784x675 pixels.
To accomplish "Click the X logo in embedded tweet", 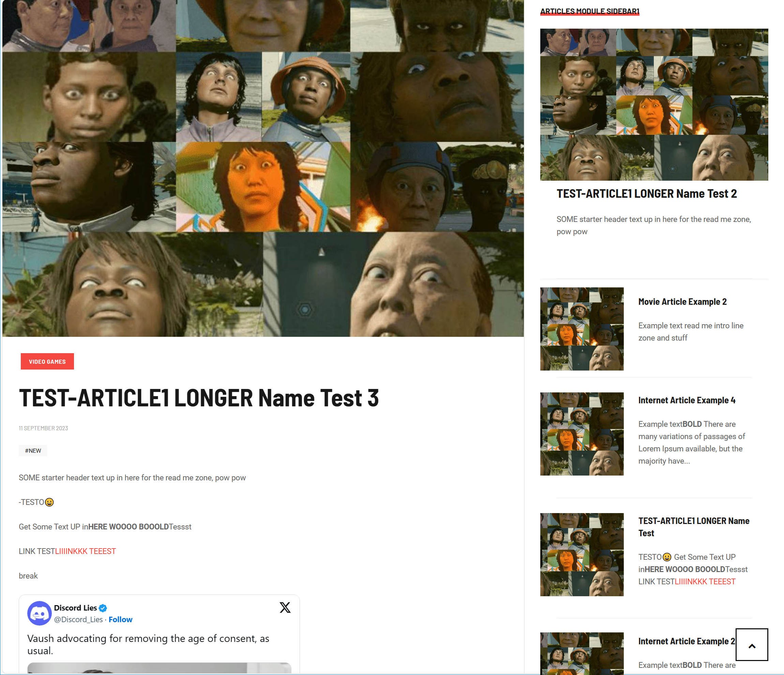I will [285, 607].
